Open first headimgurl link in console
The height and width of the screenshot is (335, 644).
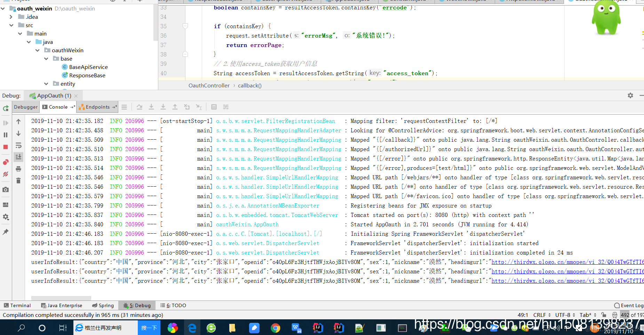click(x=567, y=262)
